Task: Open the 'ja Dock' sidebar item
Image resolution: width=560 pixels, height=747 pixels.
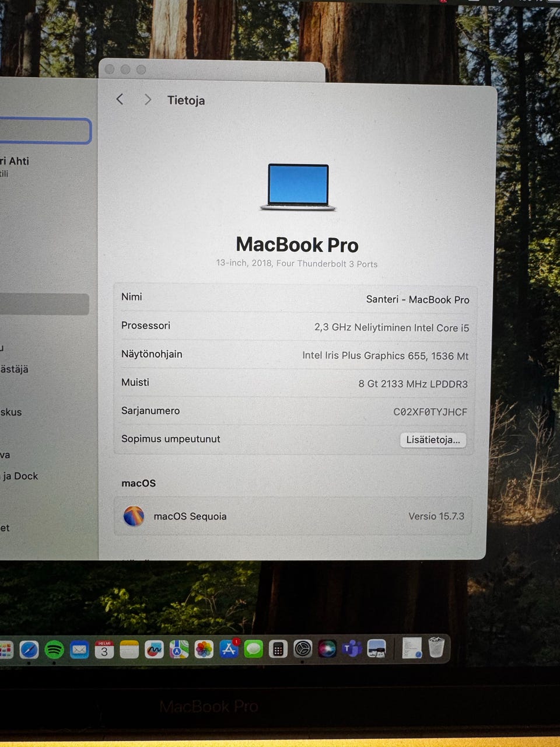Action: [20, 476]
